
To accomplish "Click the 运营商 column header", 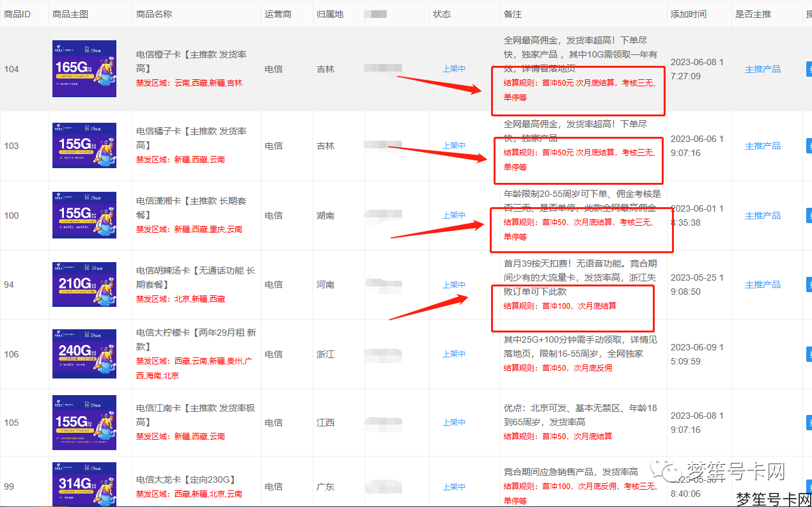I will [x=278, y=14].
